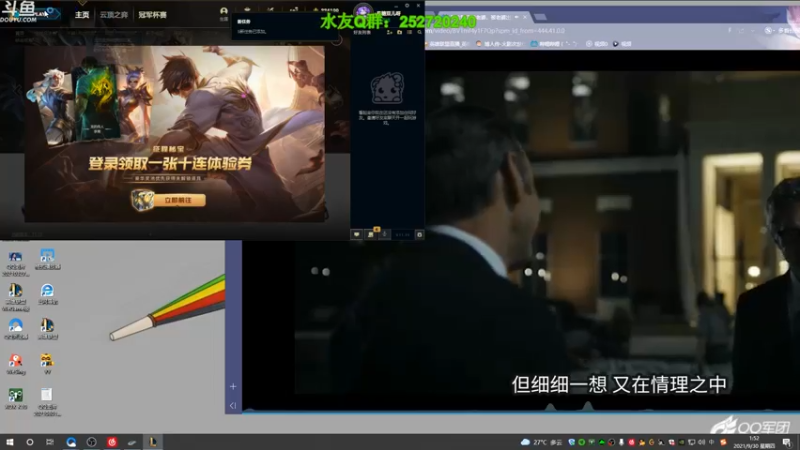Click the new friend folder icon
The width and height of the screenshot is (800, 450).
399,32
